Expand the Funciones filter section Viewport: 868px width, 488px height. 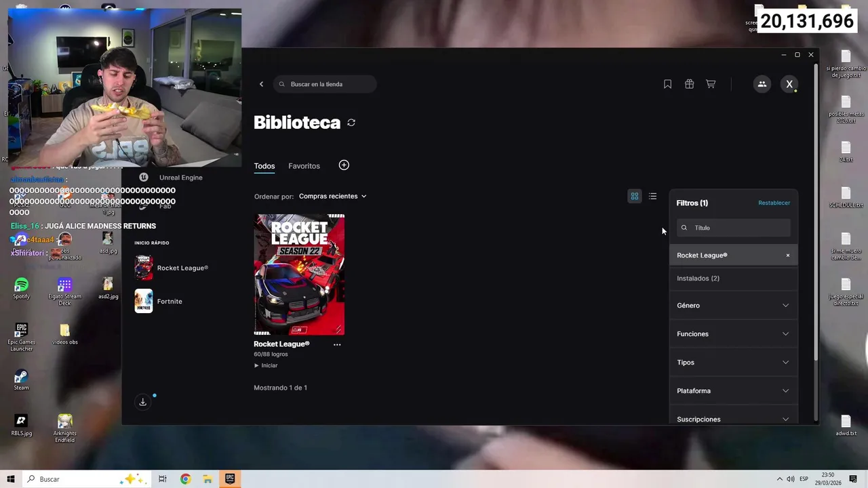[x=734, y=334]
